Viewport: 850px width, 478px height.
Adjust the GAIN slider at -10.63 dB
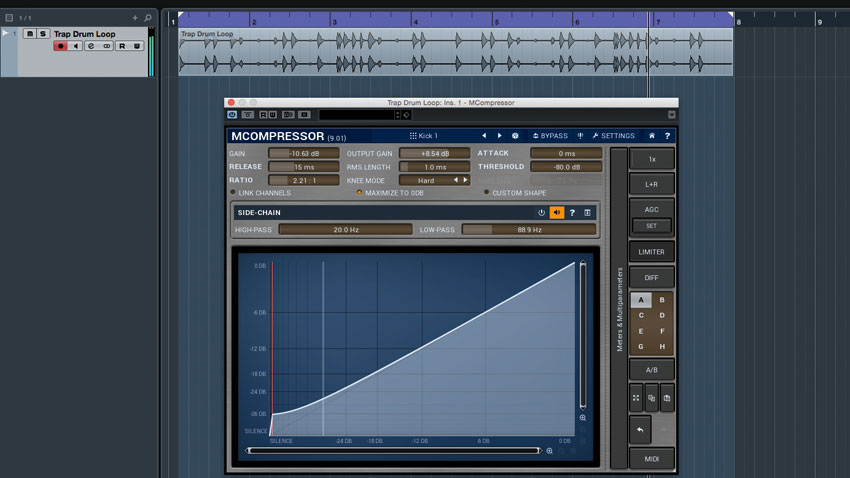point(304,153)
